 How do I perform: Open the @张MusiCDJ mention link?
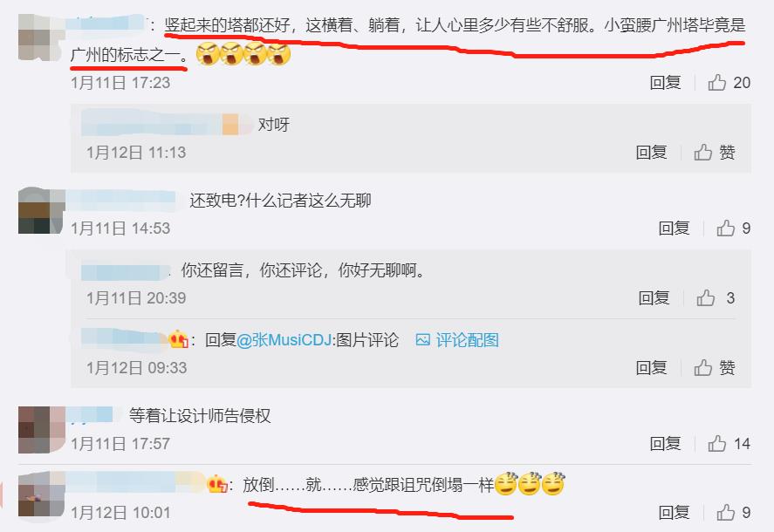284,340
